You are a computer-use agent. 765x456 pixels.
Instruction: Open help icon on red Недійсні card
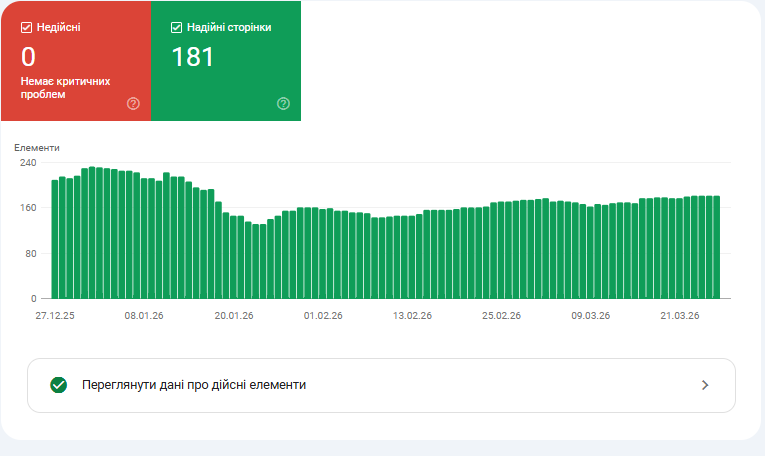pos(133,103)
